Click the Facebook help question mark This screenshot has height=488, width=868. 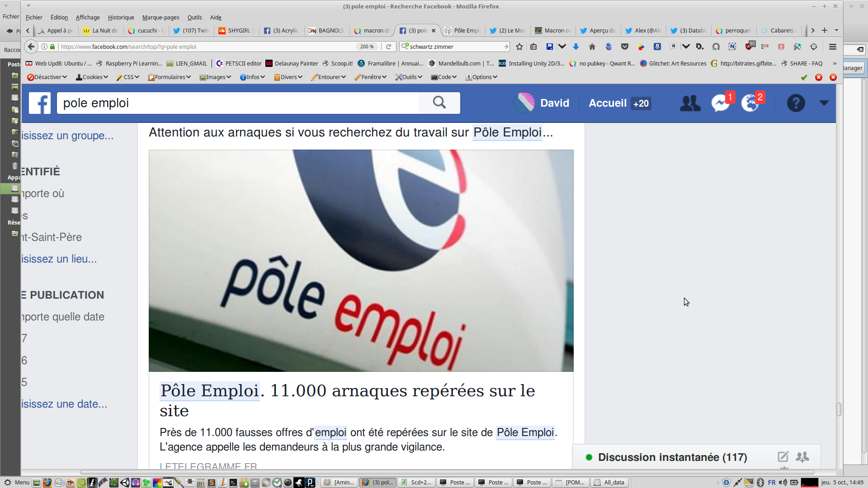point(796,103)
